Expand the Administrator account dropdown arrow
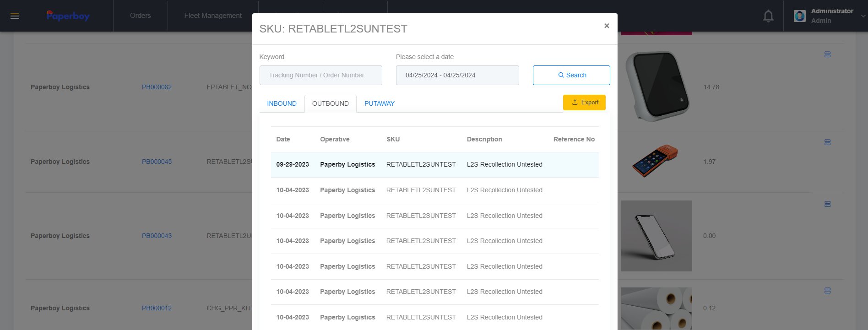868x330 pixels. coord(863,16)
